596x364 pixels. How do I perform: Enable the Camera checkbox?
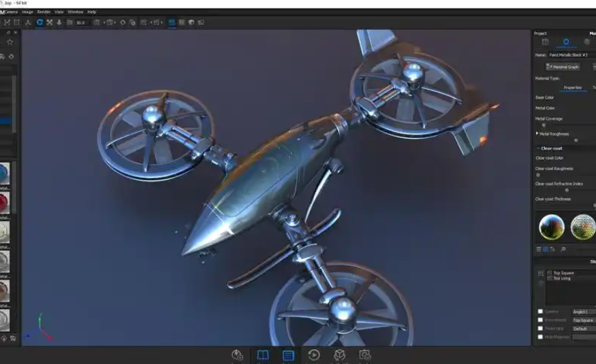[x=541, y=312]
